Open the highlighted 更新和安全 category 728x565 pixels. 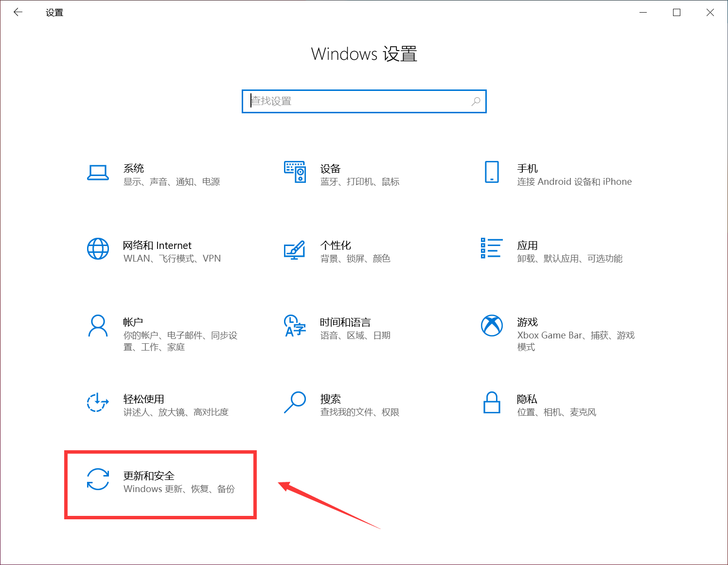coord(160,484)
